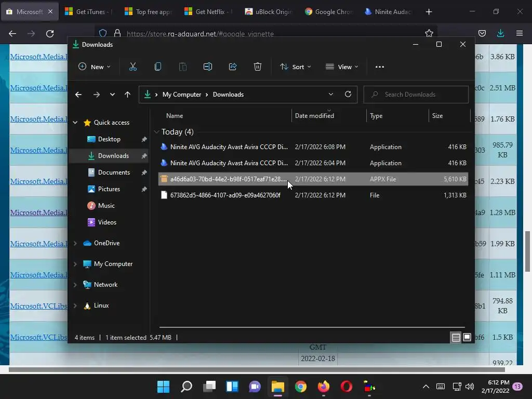Viewport: 532px width, 399px height.
Task: Expand the OneDrive tree node
Action: pos(75,243)
